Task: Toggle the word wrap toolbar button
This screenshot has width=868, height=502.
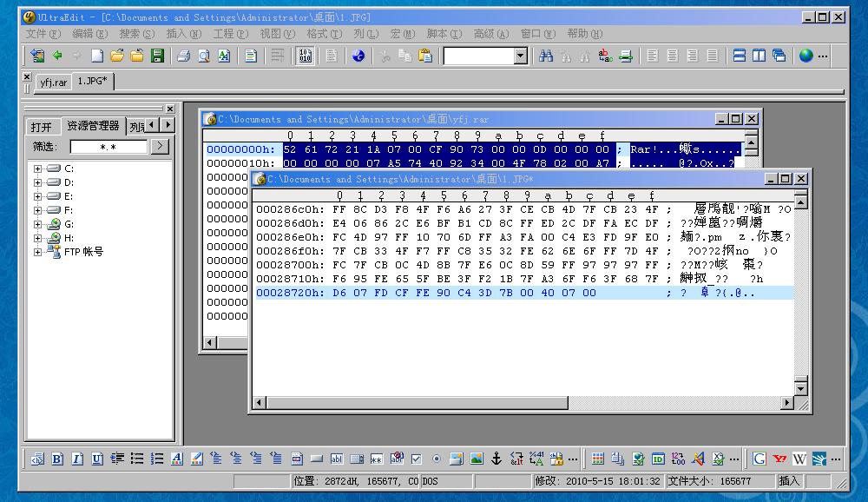Action: [x=277, y=56]
